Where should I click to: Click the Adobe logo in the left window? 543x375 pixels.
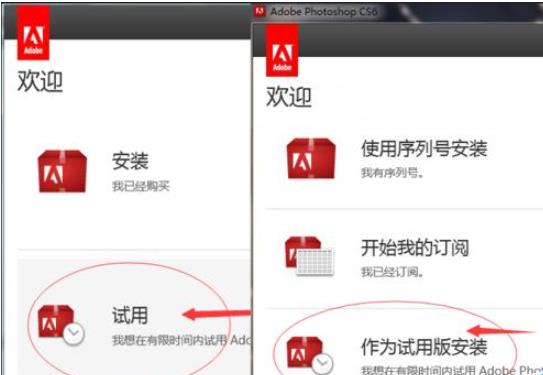33,32
